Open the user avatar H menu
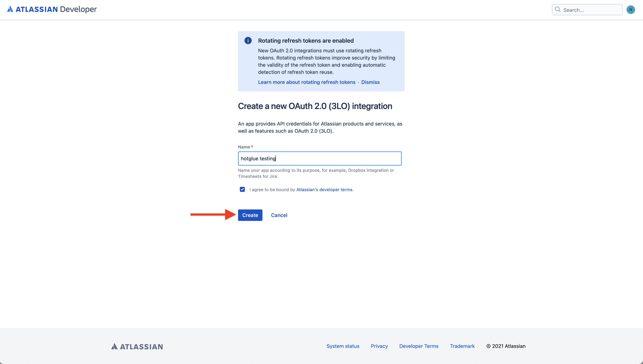Screen dimensions: 643x364 click(x=630, y=10)
